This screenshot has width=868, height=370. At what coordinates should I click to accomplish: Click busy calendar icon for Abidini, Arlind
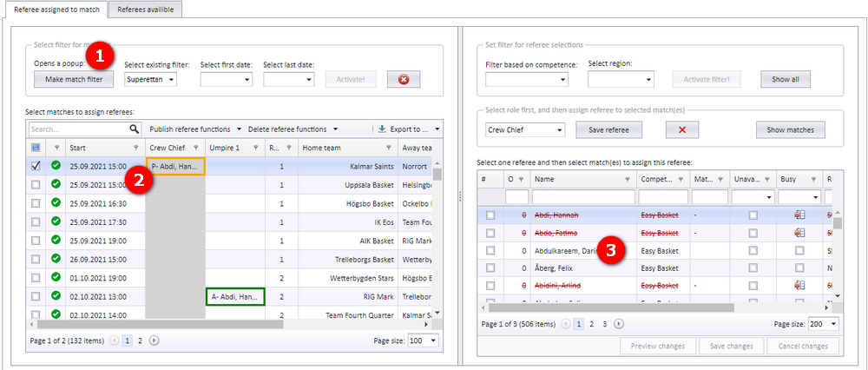pos(799,285)
